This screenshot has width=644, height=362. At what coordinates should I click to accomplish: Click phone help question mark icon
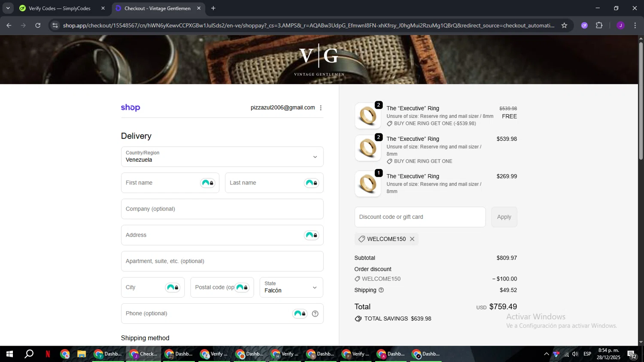pyautogui.click(x=315, y=314)
